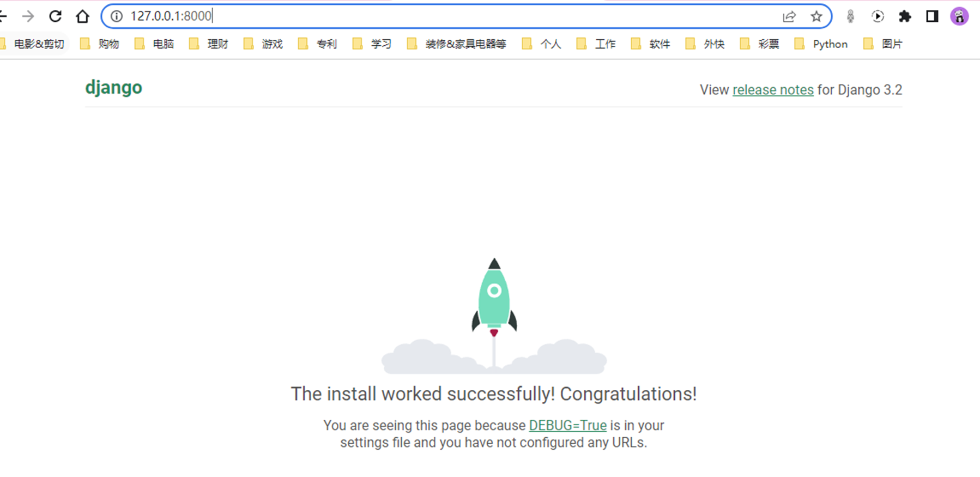Click the django logo heading
Screen dimensions: 980x477
pyautogui.click(x=113, y=88)
